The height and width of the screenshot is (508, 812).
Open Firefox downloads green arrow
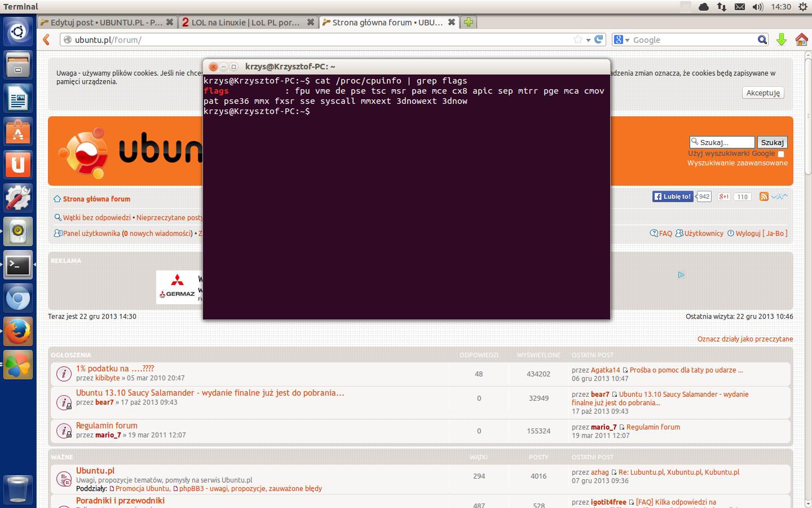click(782, 40)
